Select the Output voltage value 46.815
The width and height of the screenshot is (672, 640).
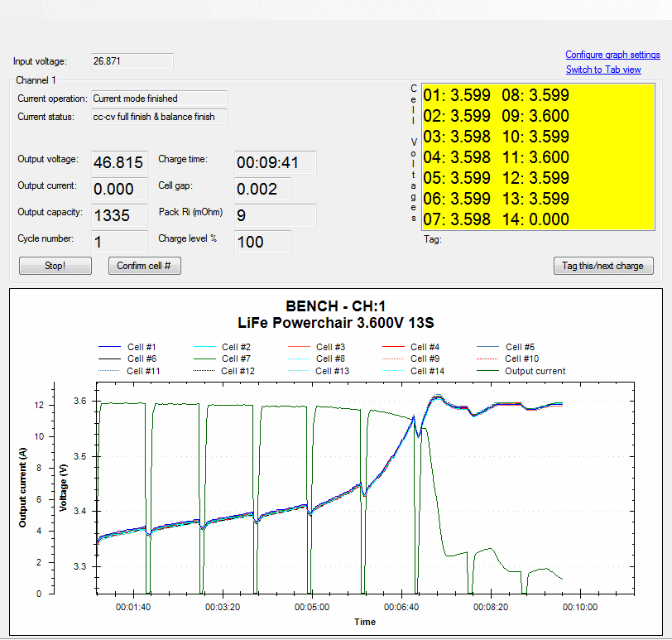tap(118, 163)
